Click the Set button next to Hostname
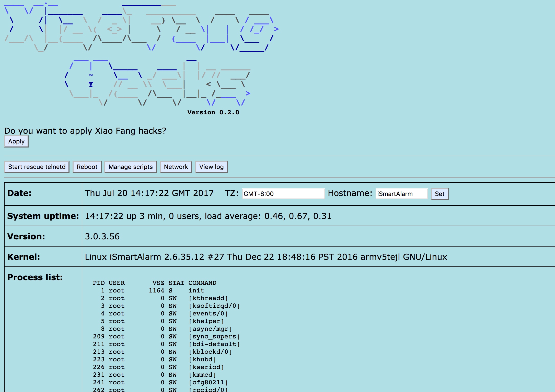The width and height of the screenshot is (555, 392). coord(440,194)
